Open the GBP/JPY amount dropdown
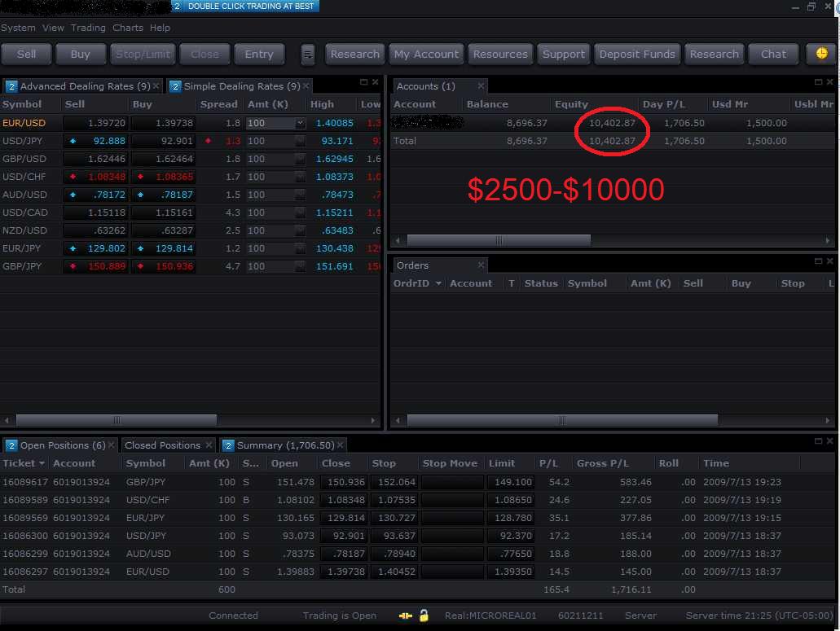The height and width of the screenshot is (631, 840). point(300,266)
